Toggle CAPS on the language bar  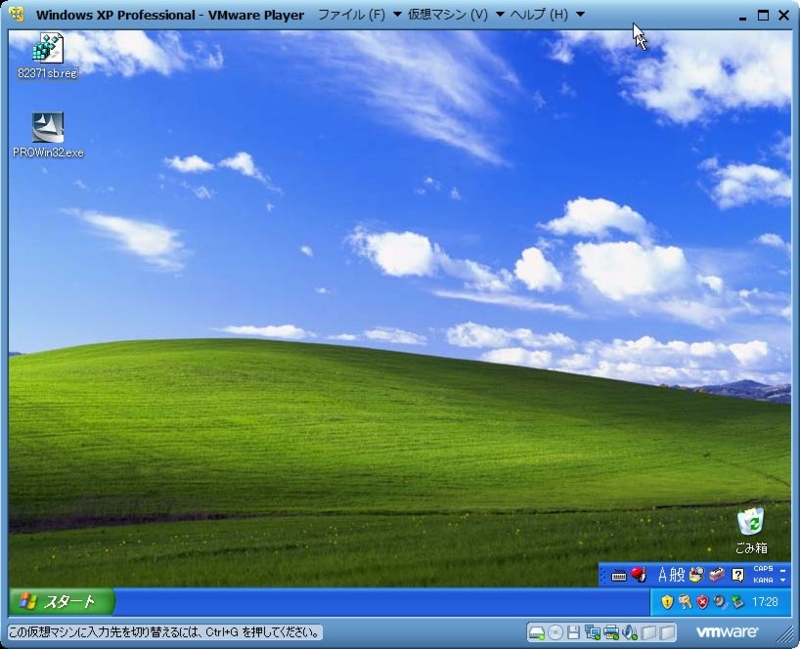pos(762,570)
